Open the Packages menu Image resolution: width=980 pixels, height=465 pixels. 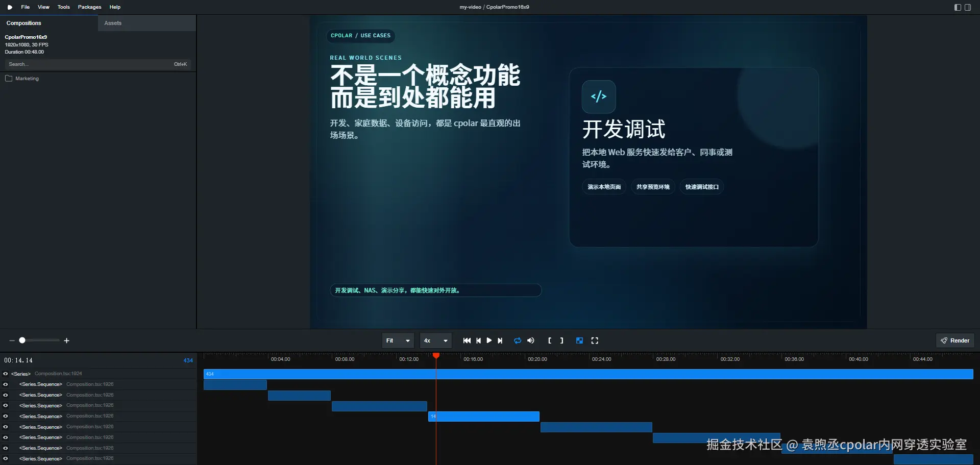tap(90, 7)
